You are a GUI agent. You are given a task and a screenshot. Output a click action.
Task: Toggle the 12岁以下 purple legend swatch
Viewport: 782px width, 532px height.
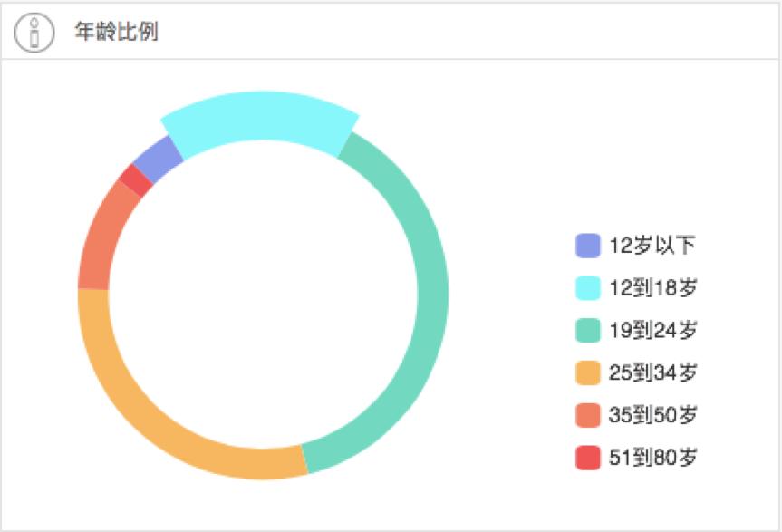coord(588,246)
